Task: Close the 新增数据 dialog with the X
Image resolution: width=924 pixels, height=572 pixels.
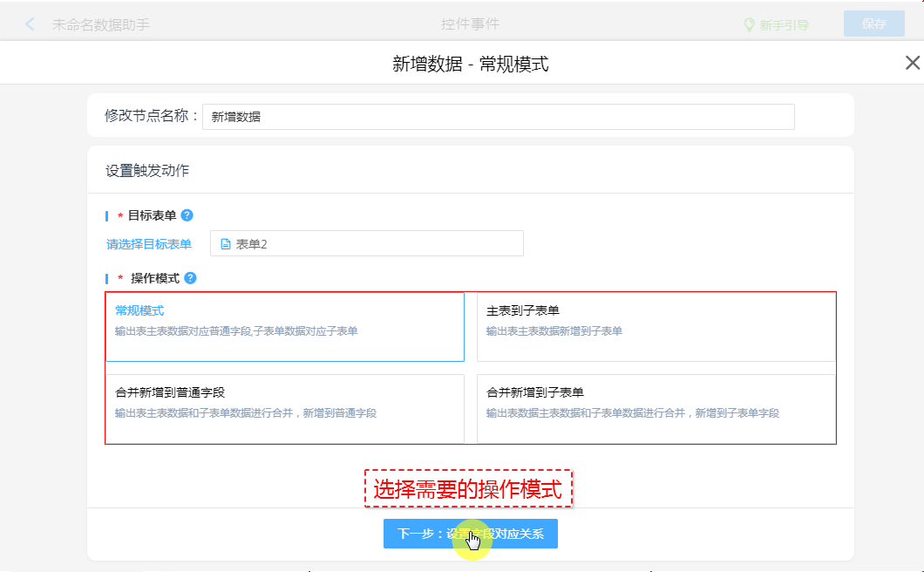Action: pyautogui.click(x=912, y=63)
